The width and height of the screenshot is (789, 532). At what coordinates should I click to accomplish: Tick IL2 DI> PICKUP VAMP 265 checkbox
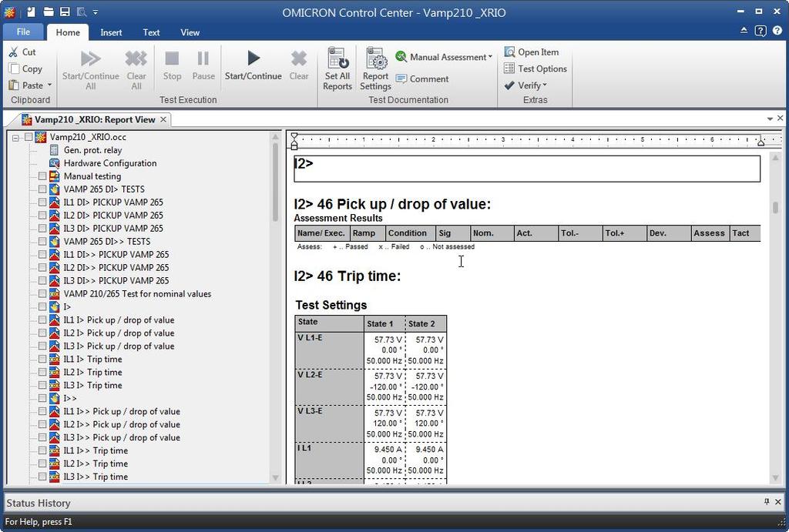pos(42,216)
